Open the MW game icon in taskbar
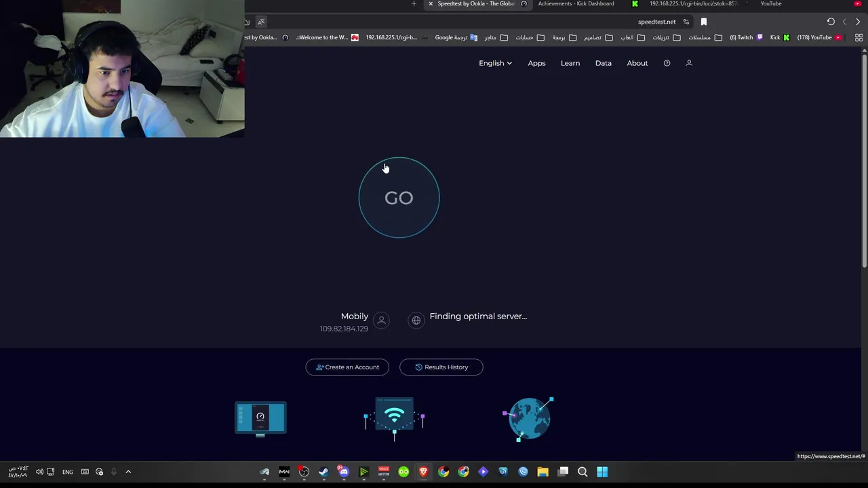The height and width of the screenshot is (488, 868). 284,472
